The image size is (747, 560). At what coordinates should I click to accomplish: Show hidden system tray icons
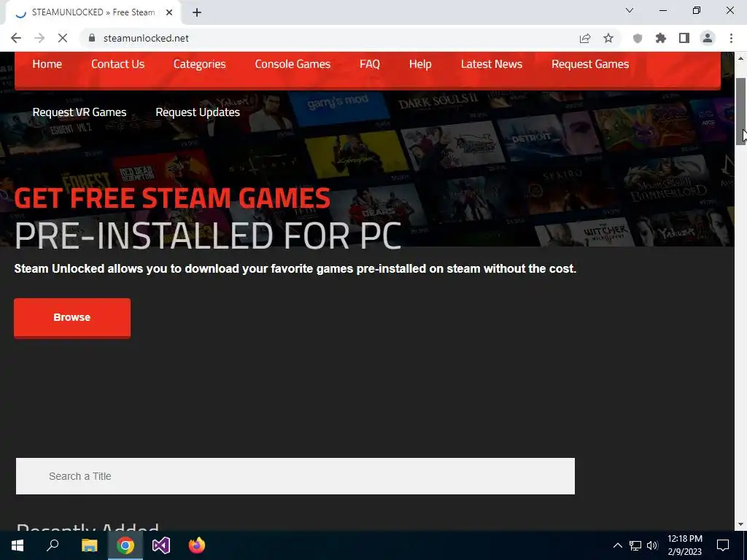click(617, 545)
